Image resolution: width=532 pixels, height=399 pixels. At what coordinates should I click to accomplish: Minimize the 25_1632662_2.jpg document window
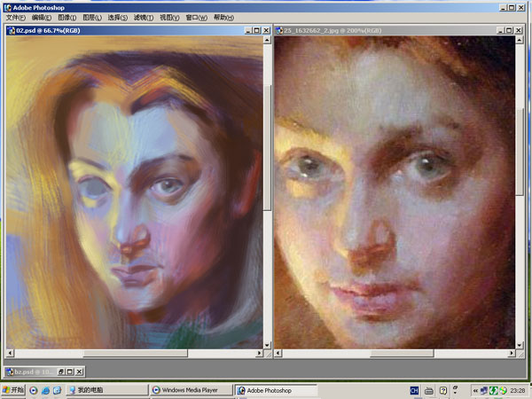point(501,30)
